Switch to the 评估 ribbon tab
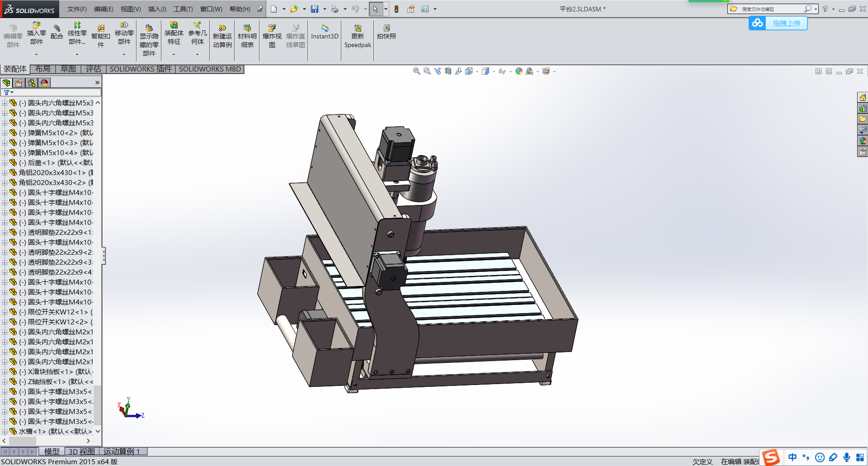The width and height of the screenshot is (868, 466). coord(94,69)
